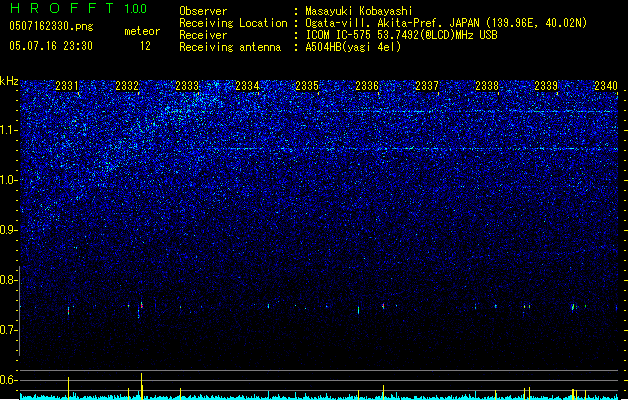Click the 0.6 kHz axis label
The height and width of the screenshot is (400, 629).
tap(8, 380)
